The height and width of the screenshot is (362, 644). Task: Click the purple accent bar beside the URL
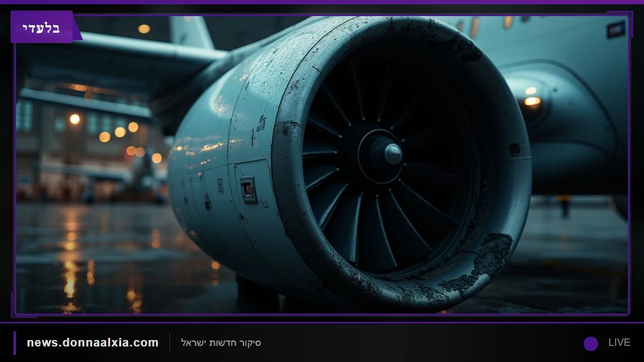pos(15,343)
